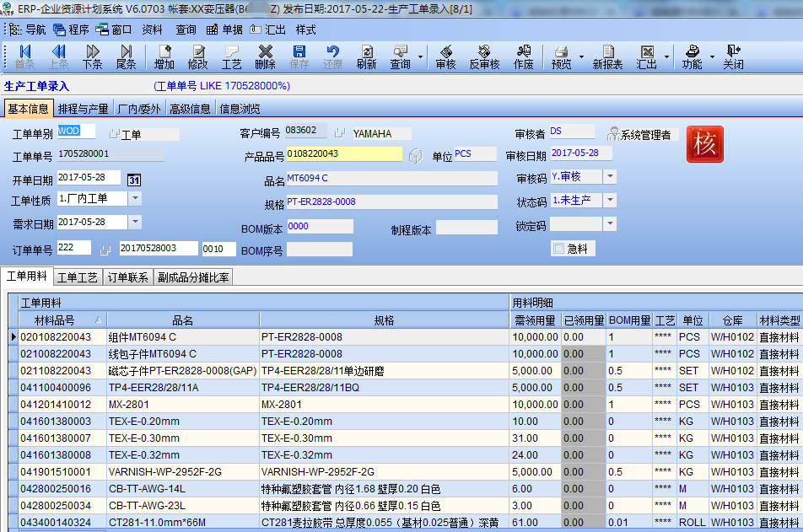Open the 导航 menu
Image resolution: width=803 pixels, height=532 pixels.
[28, 30]
